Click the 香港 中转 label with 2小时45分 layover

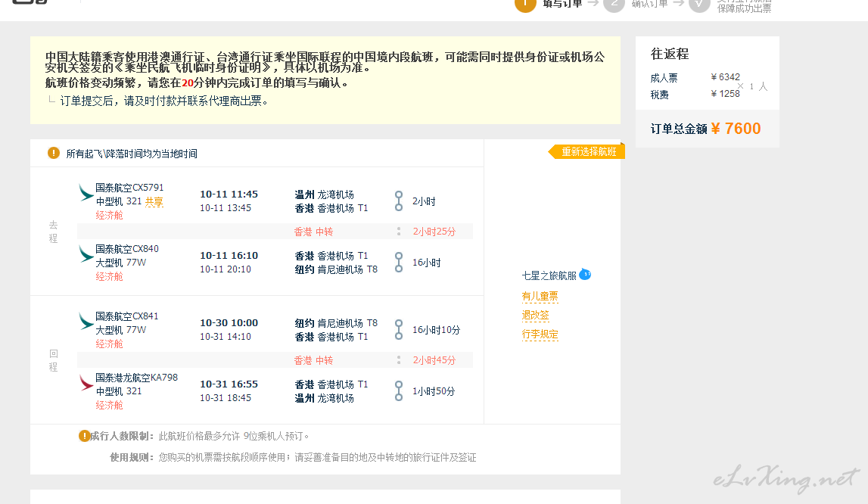point(313,360)
